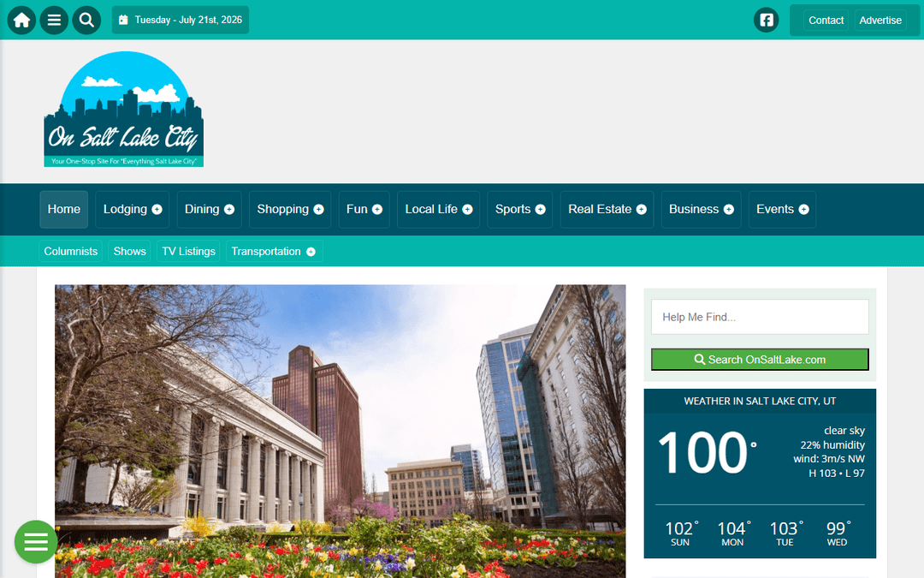This screenshot has height=578, width=924.
Task: Open the Dining nav label
Action: tap(202, 210)
